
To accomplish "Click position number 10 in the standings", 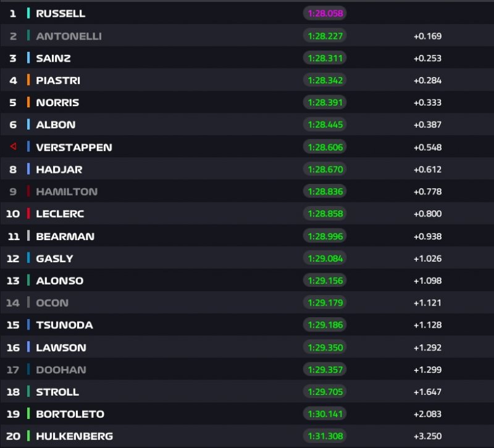I will point(13,214).
